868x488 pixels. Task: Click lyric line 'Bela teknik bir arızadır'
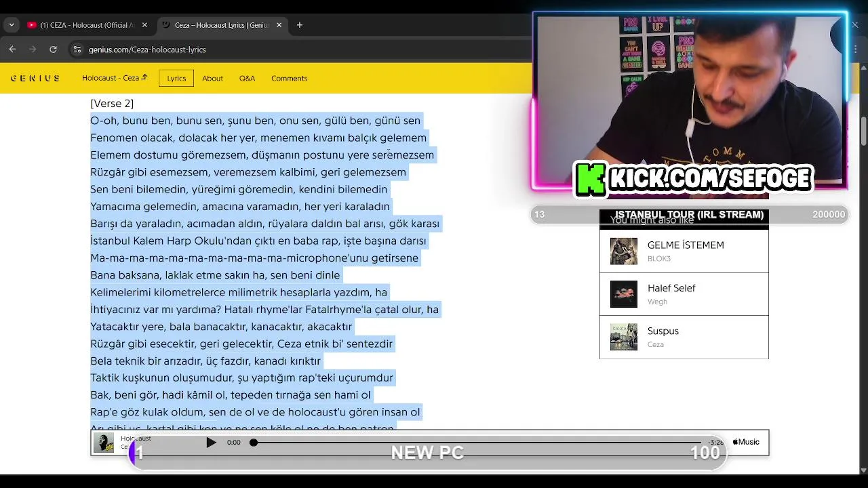(205, 361)
